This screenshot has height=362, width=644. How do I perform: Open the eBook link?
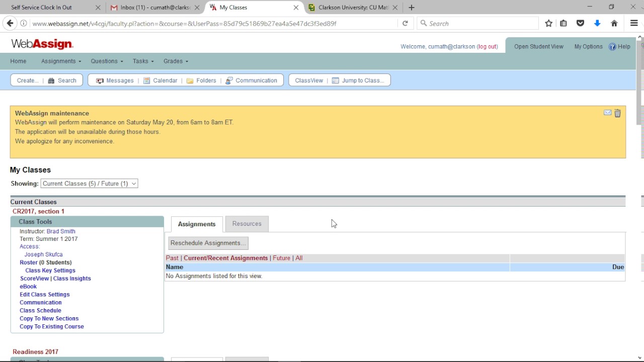click(x=28, y=287)
